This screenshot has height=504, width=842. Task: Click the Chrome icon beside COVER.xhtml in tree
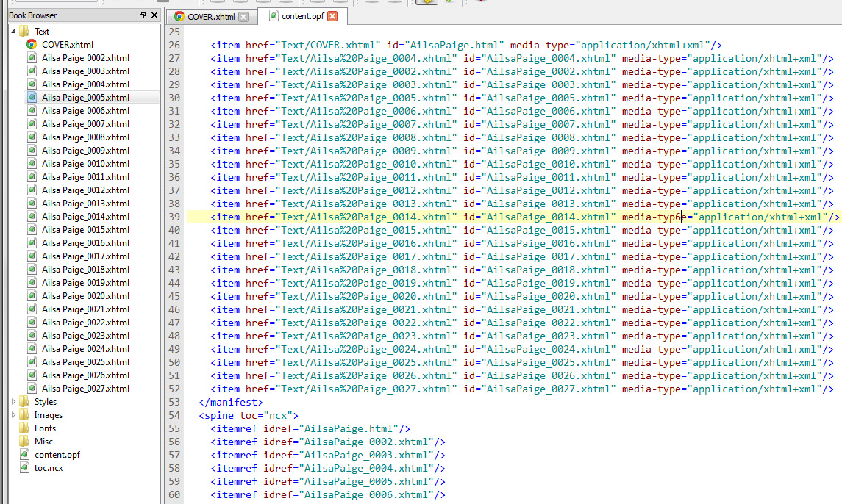coord(32,45)
